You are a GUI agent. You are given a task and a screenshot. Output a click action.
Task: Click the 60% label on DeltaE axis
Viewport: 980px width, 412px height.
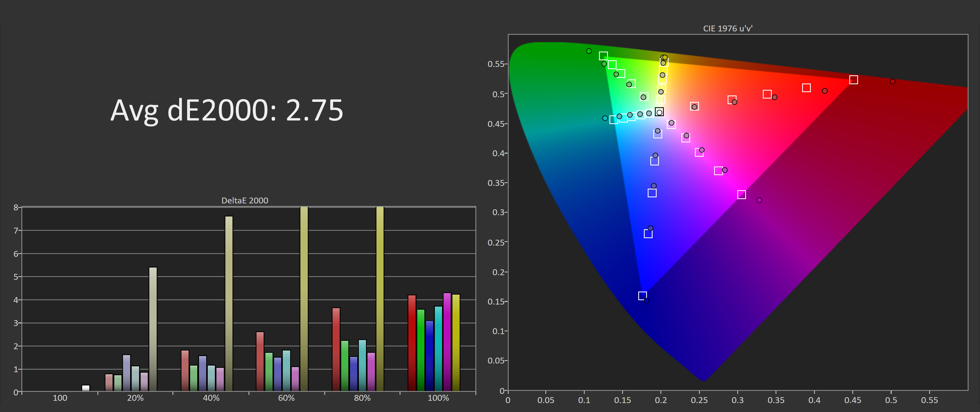286,398
